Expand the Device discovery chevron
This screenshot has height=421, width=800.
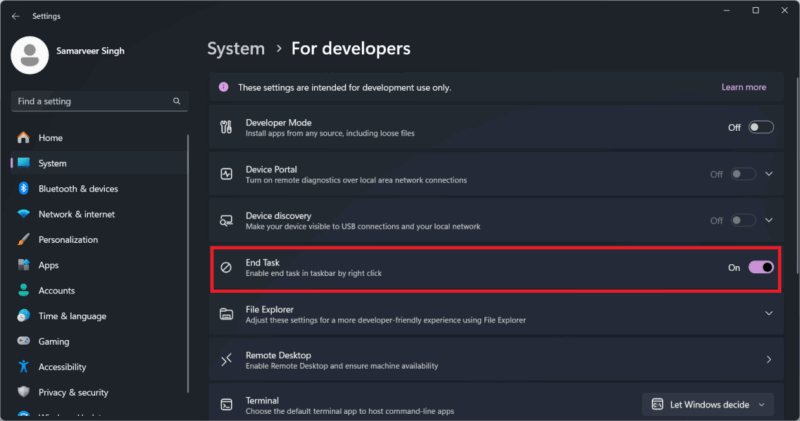[x=768, y=220]
